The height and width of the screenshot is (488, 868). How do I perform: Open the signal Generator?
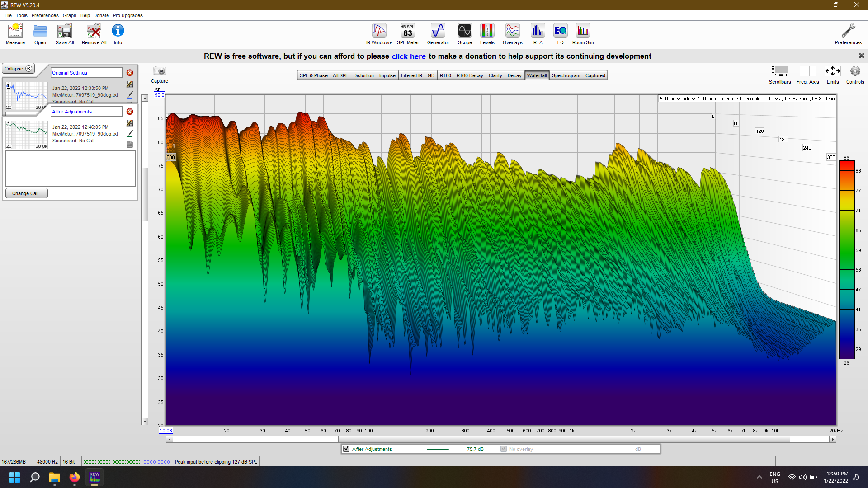tap(438, 34)
